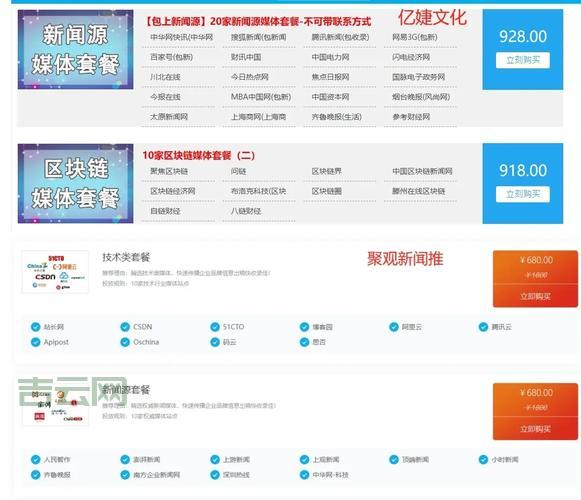
Task: Click the check icon beside Apipost
Action: [36, 342]
